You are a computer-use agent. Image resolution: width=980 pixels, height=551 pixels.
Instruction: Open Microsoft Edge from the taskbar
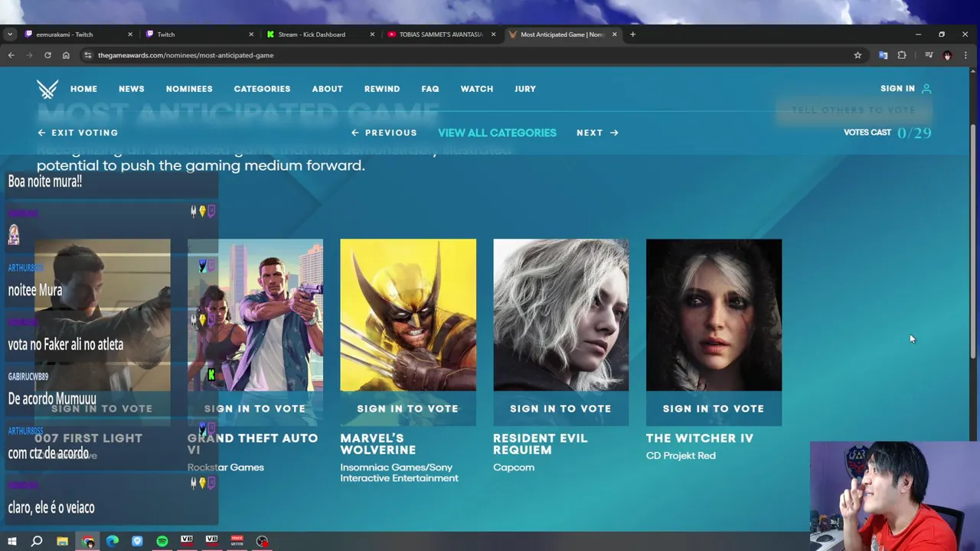click(x=113, y=541)
